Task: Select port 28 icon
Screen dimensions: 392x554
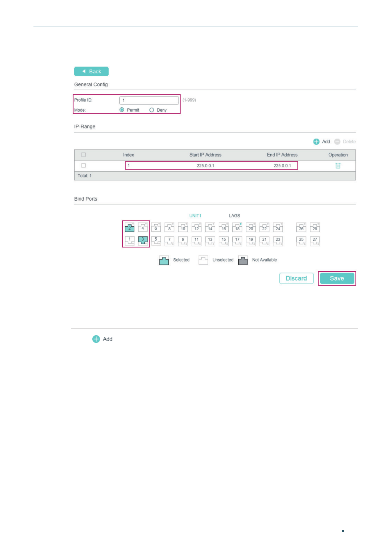Action: (315, 227)
